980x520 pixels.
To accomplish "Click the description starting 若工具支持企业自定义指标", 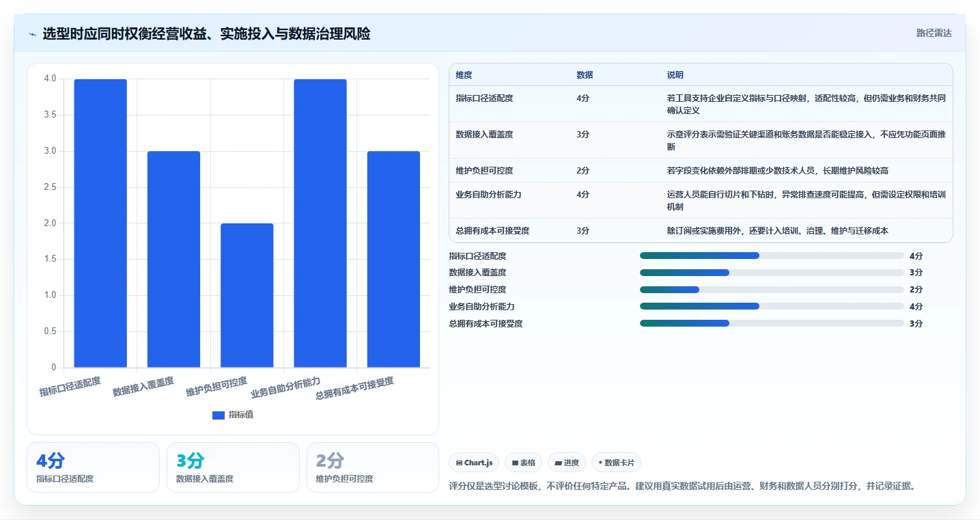I will 807,105.
